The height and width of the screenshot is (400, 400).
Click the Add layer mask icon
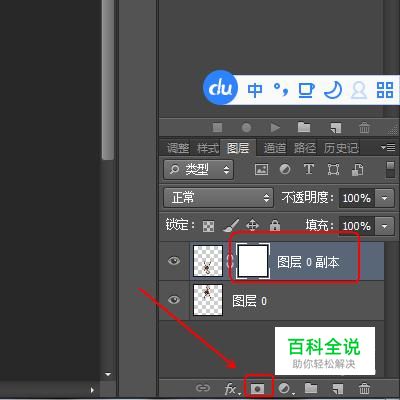click(x=257, y=389)
